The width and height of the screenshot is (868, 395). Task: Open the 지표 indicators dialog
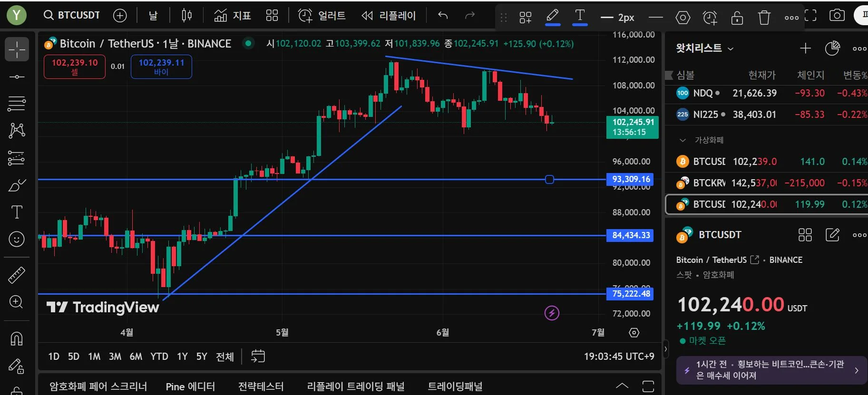click(232, 16)
